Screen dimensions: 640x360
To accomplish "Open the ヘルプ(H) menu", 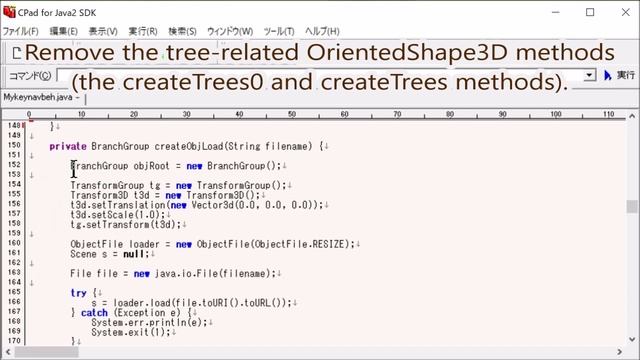I will click(322, 31).
